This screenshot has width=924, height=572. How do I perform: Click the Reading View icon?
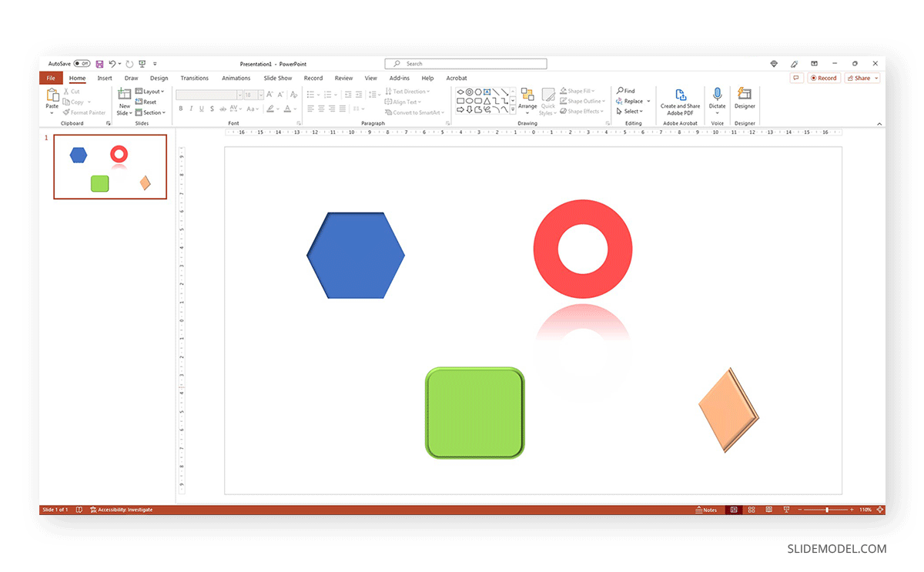coord(768,509)
